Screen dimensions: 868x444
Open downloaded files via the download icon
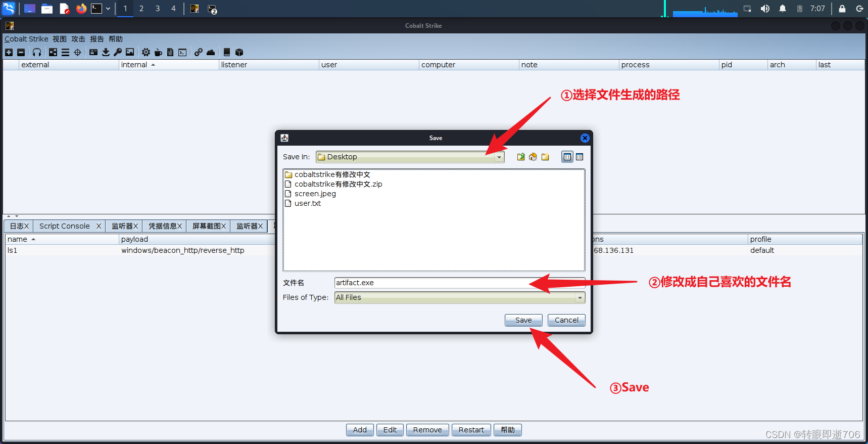106,52
